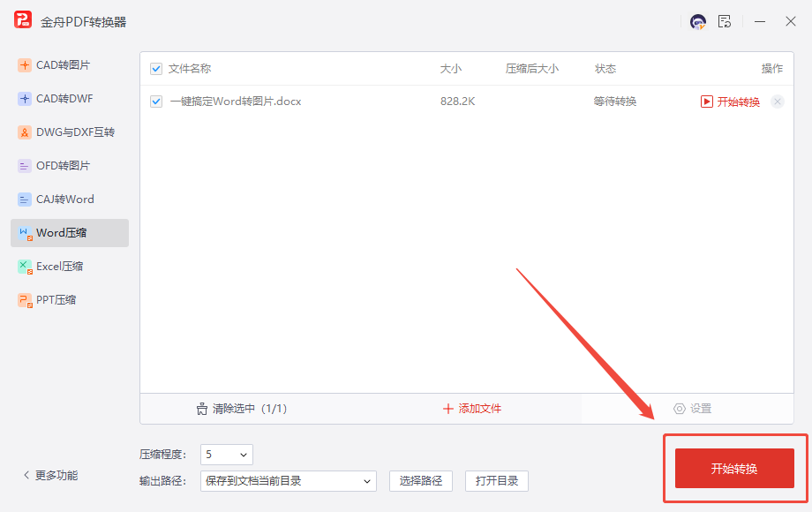Click the plus icon beside 添加文件

(448, 409)
